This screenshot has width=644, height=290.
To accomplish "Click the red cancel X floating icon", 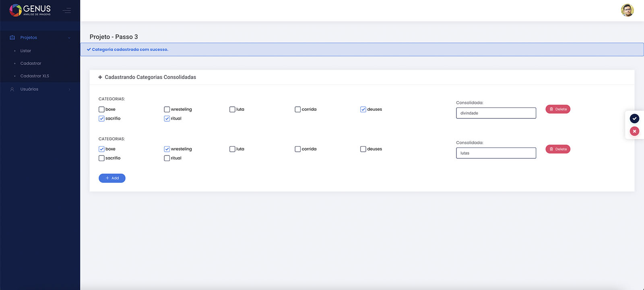I will pos(634,131).
